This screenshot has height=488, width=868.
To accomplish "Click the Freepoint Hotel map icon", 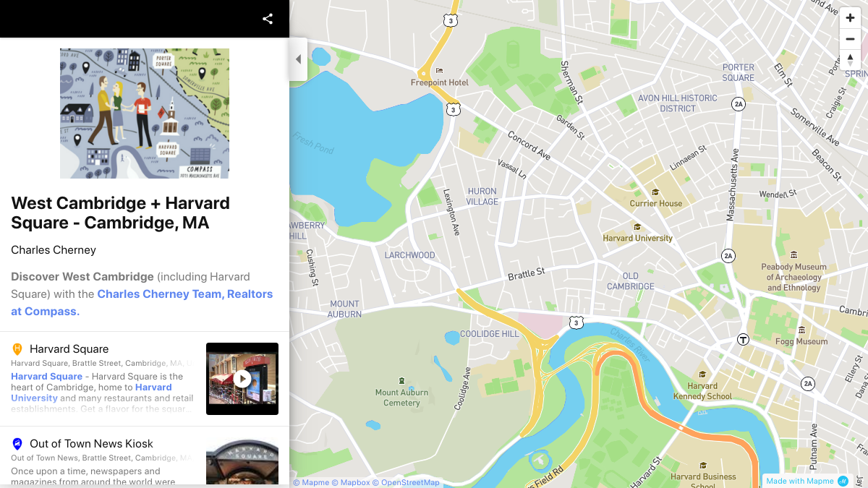I will [440, 71].
